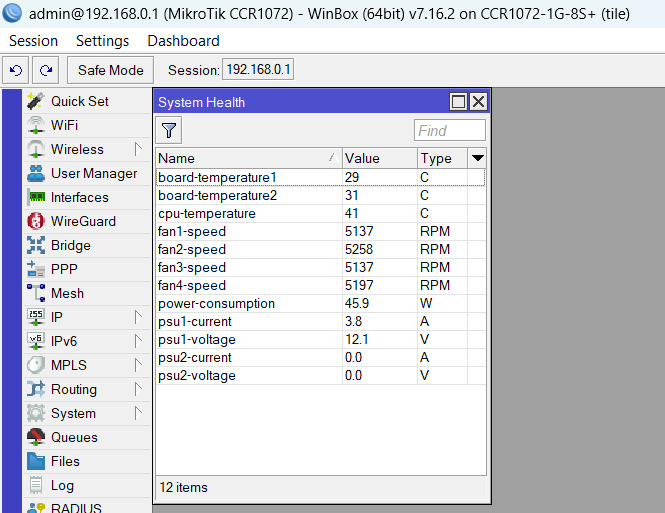Open the column selector dropdown arrow
Viewport: 665px width, 513px height.
pos(477,158)
